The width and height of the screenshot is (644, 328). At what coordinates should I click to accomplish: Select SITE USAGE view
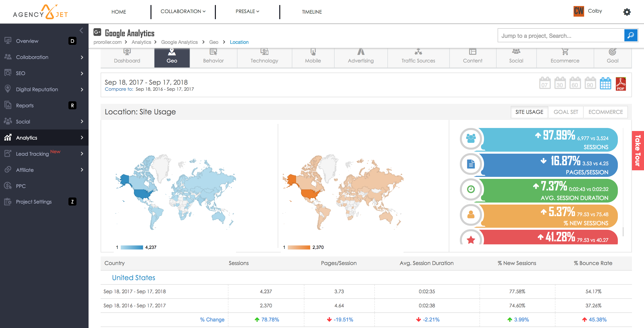529,112
